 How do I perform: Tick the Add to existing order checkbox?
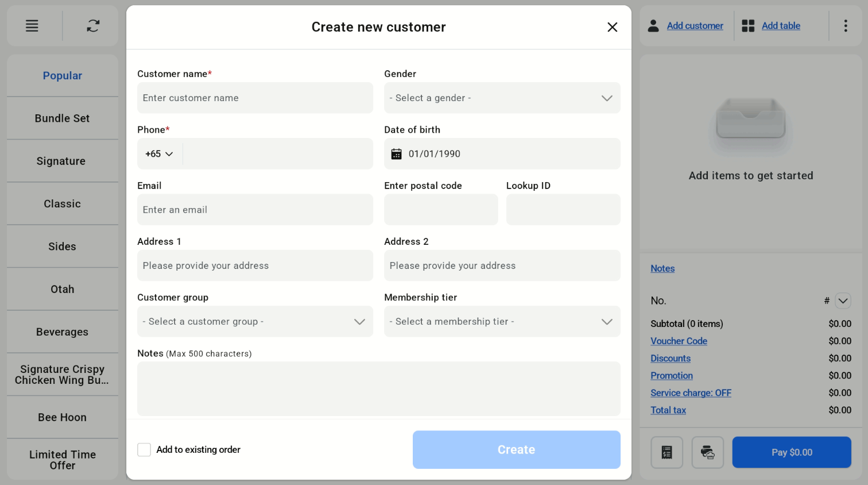[144, 449]
